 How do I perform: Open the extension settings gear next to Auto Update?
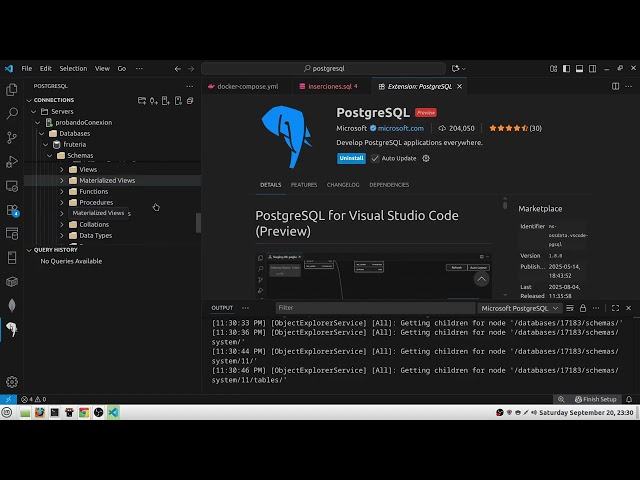426,158
